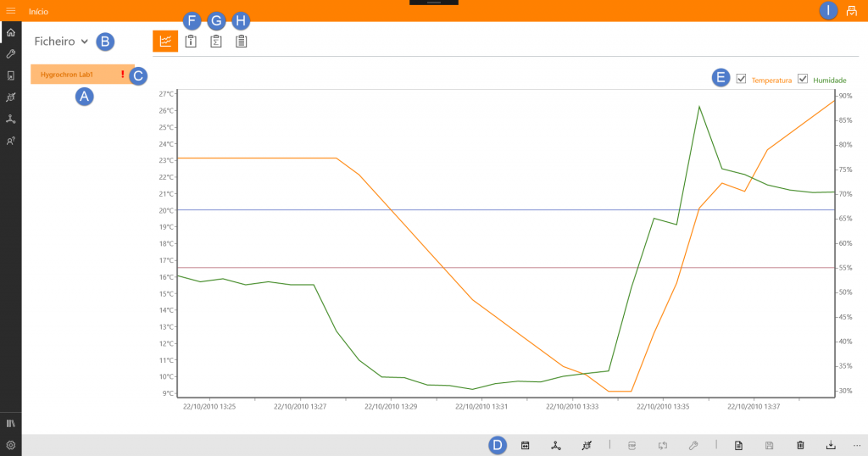
Task: Click the date range calendar icon
Action: coord(526,445)
